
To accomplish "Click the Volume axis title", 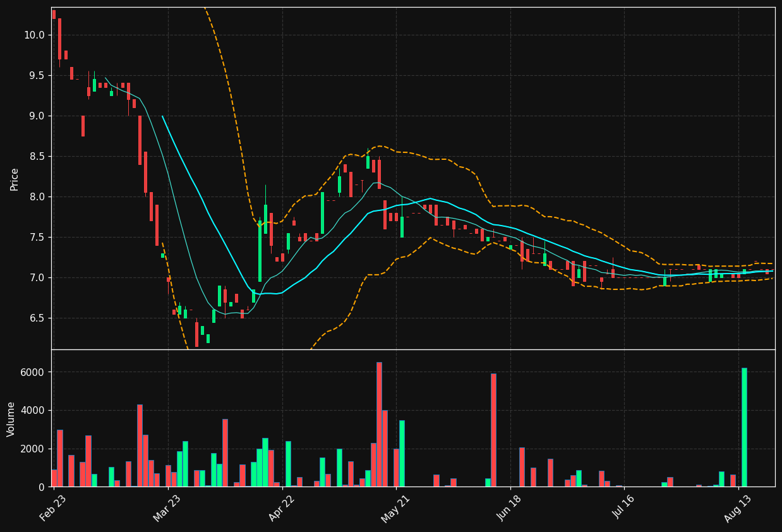I will [11, 419].
